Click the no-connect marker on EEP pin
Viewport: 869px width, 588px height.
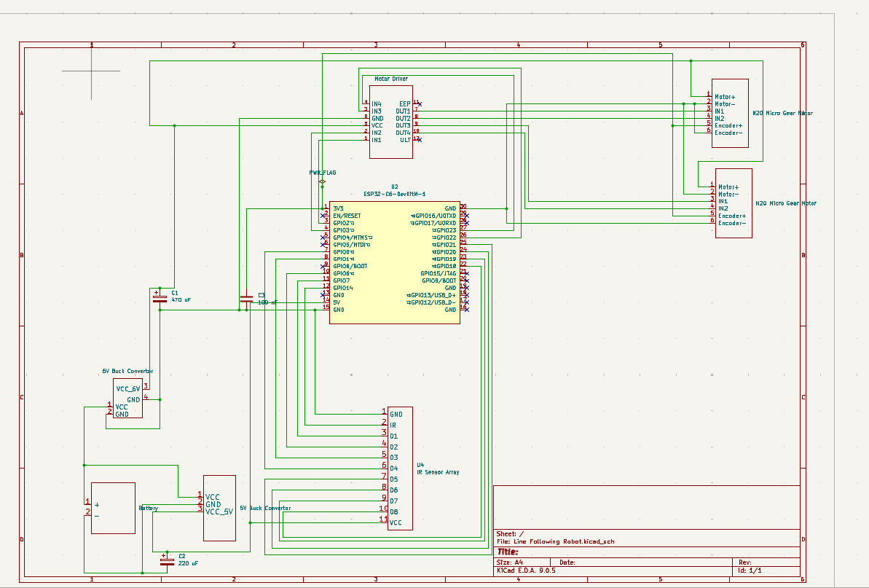pyautogui.click(x=419, y=104)
